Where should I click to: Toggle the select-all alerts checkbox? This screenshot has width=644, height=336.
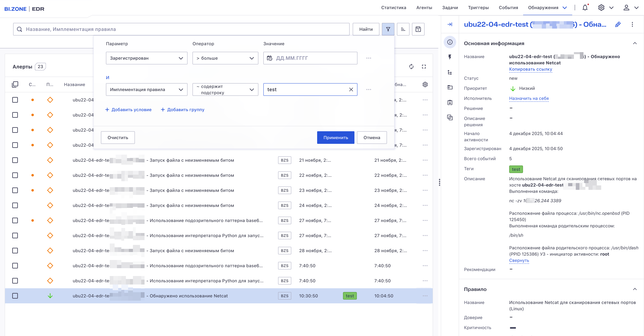[x=15, y=85]
